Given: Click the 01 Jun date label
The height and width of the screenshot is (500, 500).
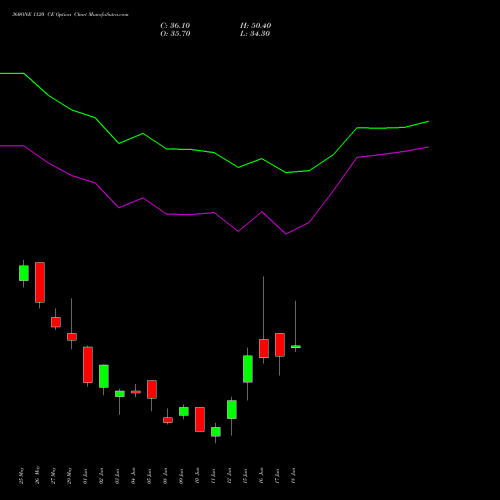Looking at the screenshot, I should pyautogui.click(x=86, y=476).
